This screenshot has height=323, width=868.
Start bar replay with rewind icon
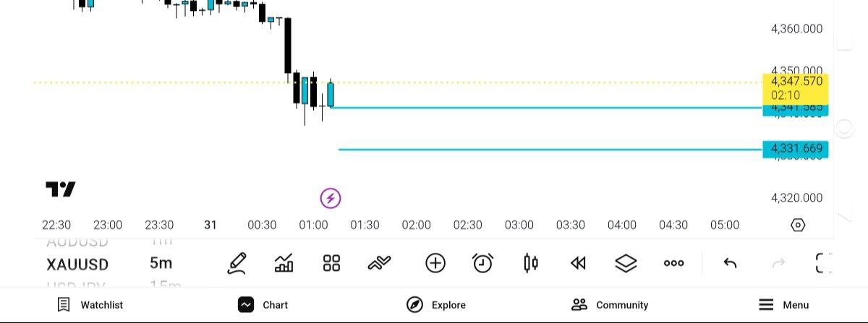click(x=578, y=263)
